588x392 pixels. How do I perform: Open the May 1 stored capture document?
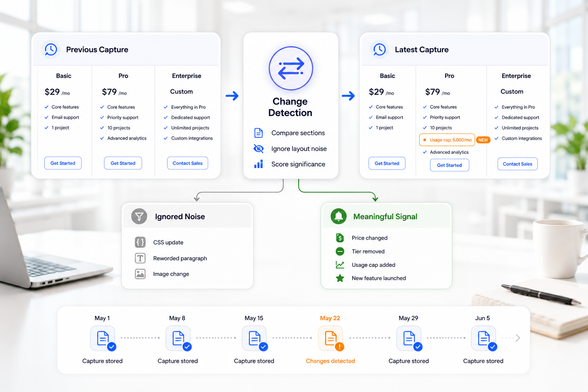(103, 338)
